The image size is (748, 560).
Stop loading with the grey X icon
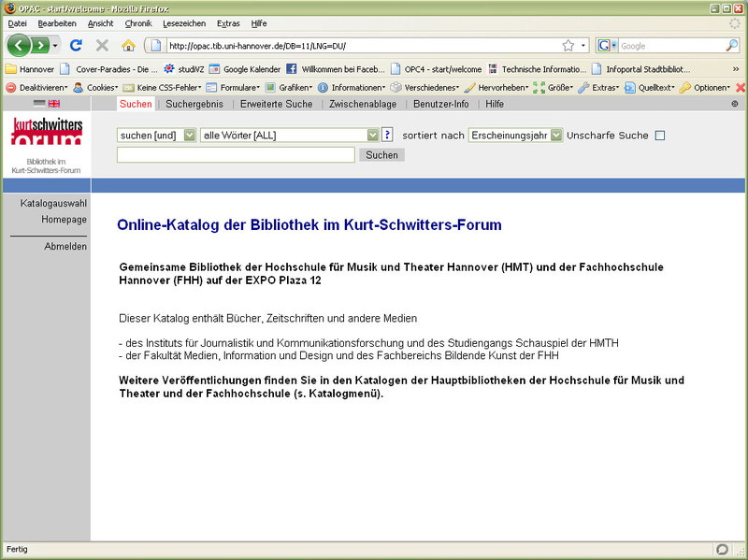coord(102,45)
